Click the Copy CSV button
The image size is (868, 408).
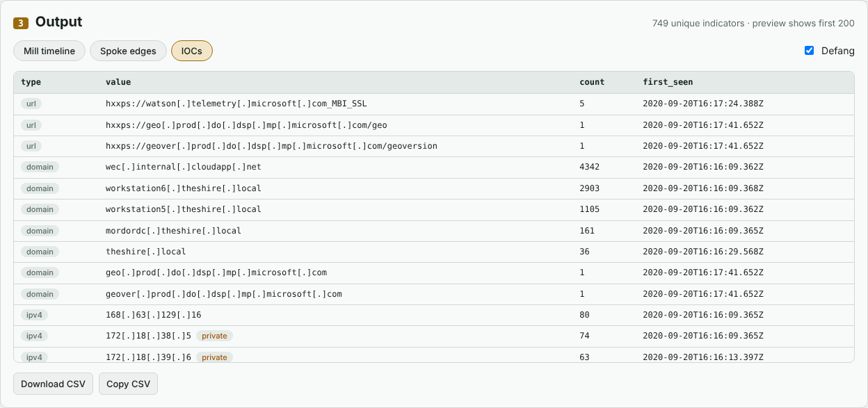click(x=128, y=384)
